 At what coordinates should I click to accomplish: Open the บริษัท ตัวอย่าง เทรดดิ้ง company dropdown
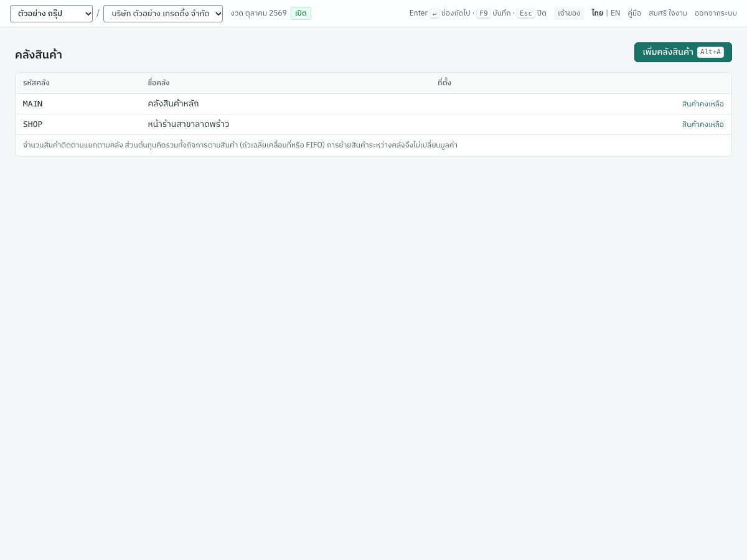point(163,14)
